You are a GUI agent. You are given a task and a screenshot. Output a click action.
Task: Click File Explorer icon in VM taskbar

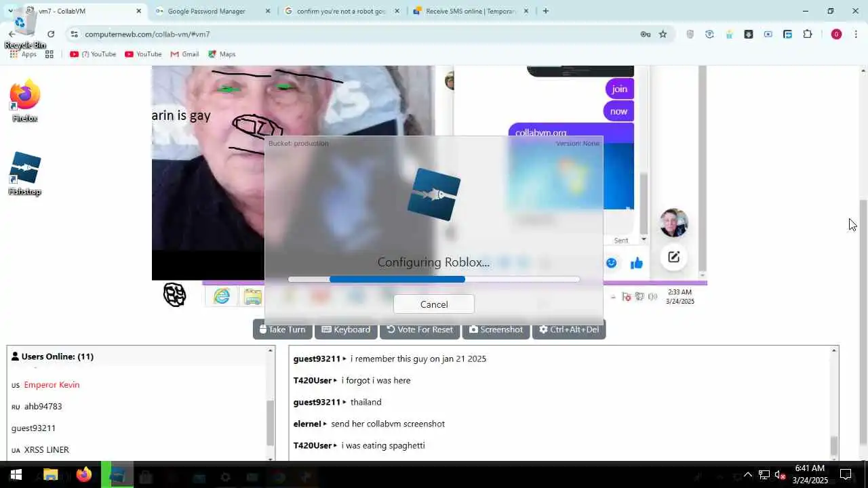coord(252,296)
